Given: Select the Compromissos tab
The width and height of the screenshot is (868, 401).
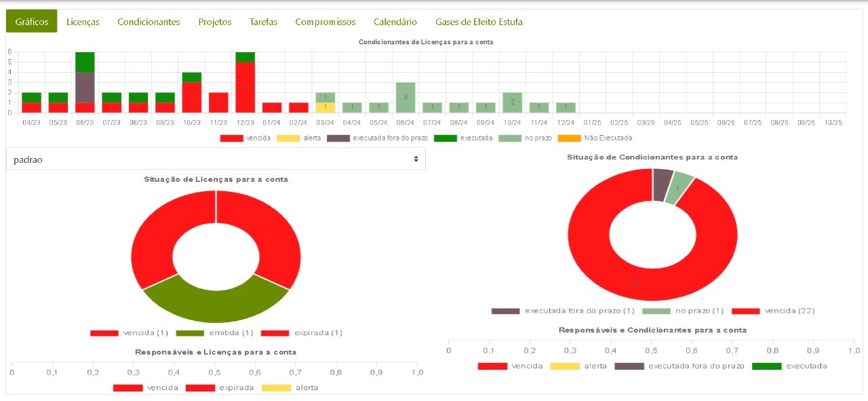Looking at the screenshot, I should point(325,22).
